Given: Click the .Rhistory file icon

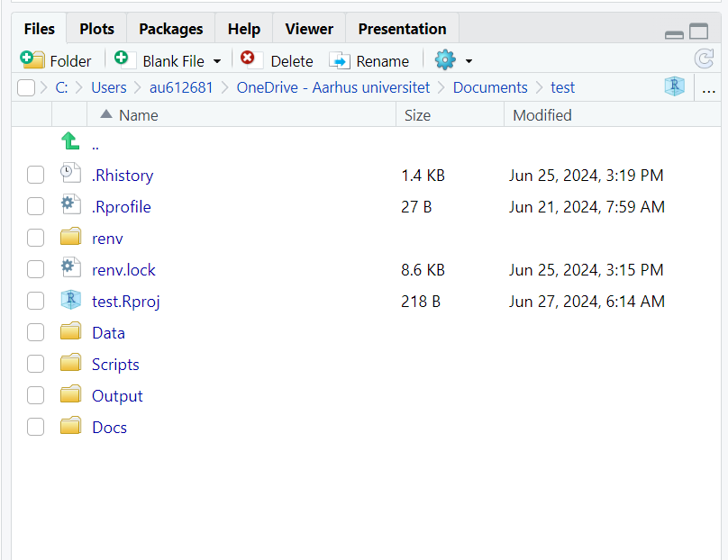Looking at the screenshot, I should pos(70,175).
